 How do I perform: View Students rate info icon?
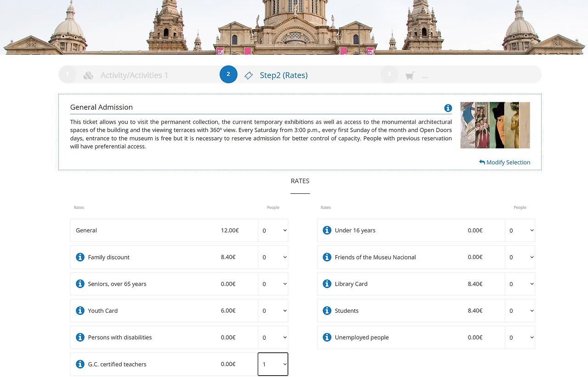[x=327, y=310]
